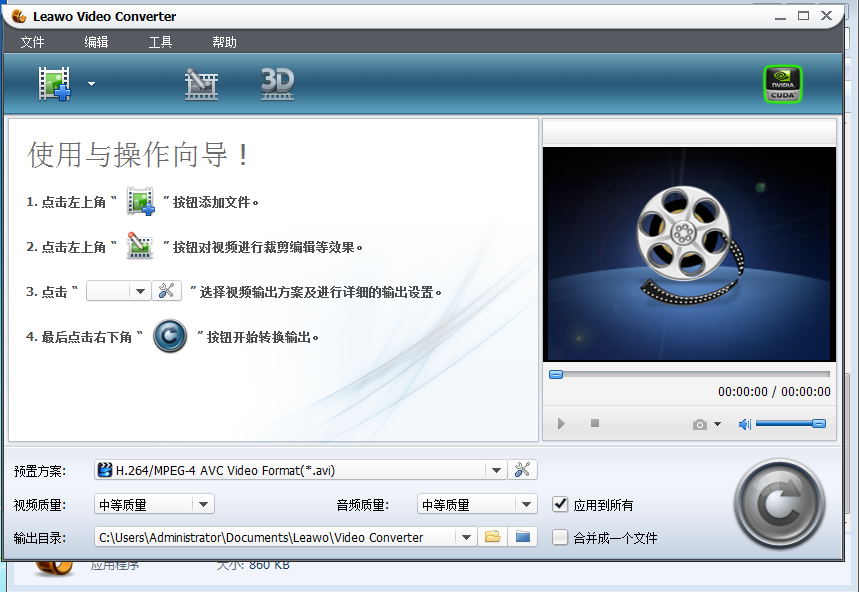Enable the 合并成一个文件 checkbox
This screenshot has width=859, height=592.
561,537
